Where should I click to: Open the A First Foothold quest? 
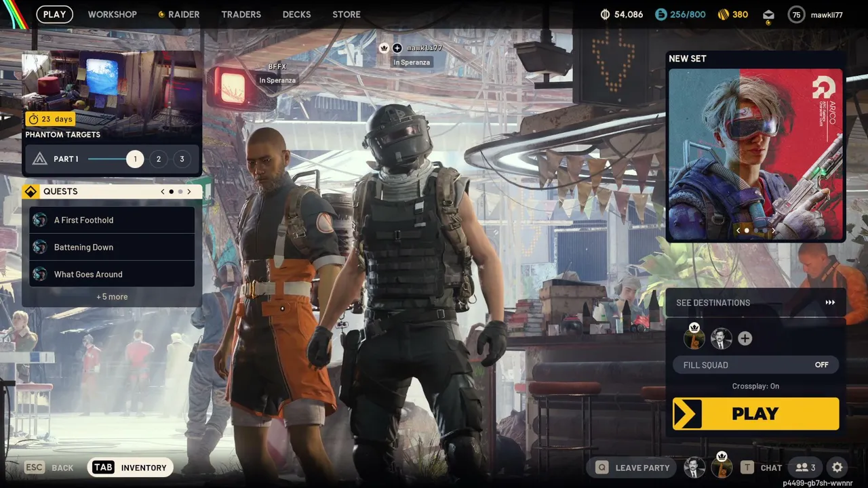112,220
